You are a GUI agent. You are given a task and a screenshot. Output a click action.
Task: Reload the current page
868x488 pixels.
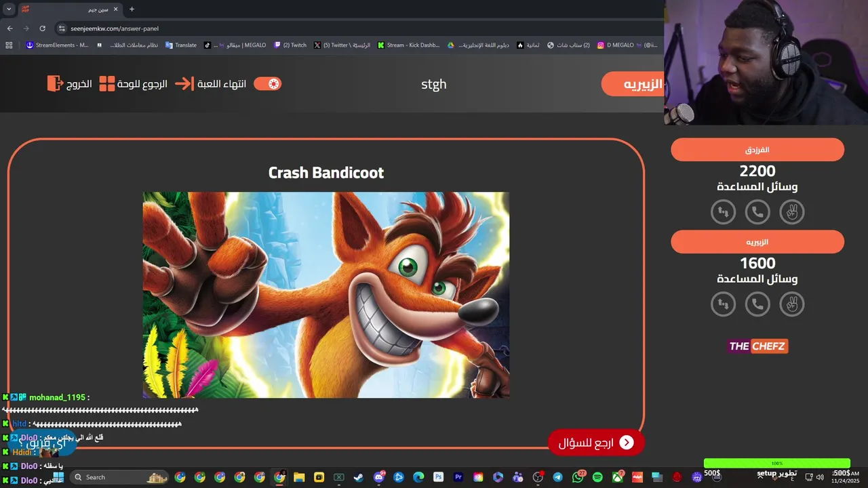(x=43, y=28)
